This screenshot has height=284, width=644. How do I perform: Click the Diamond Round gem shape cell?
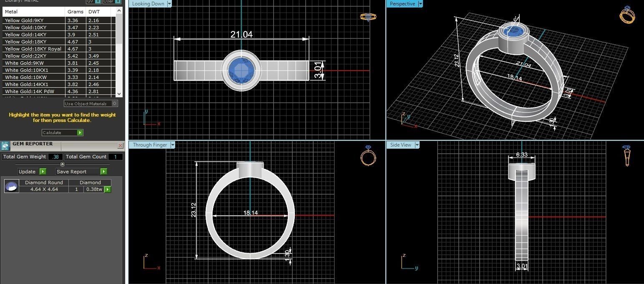[x=44, y=183]
